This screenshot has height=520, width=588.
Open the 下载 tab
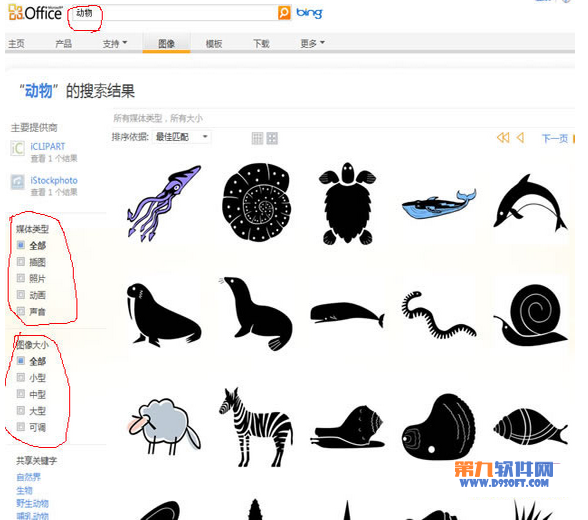point(261,43)
